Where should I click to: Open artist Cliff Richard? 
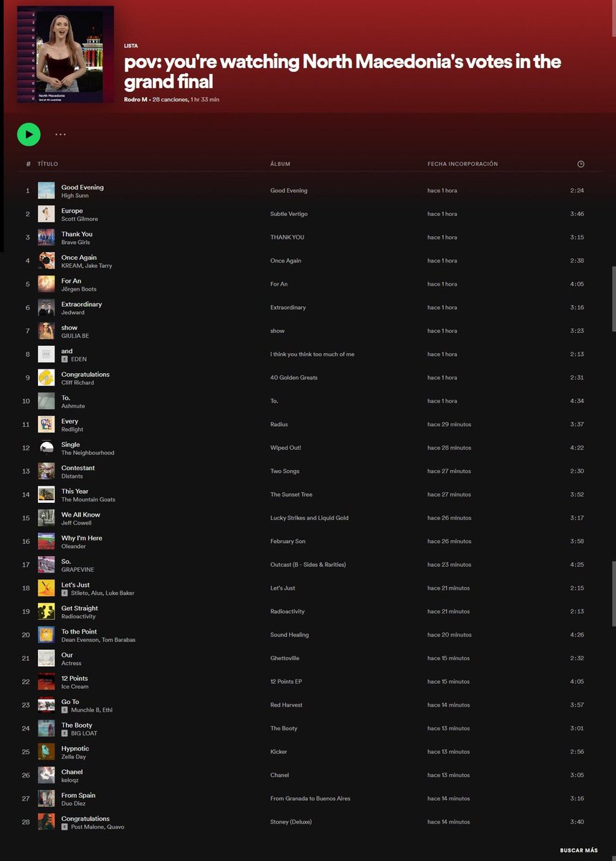pos(77,382)
